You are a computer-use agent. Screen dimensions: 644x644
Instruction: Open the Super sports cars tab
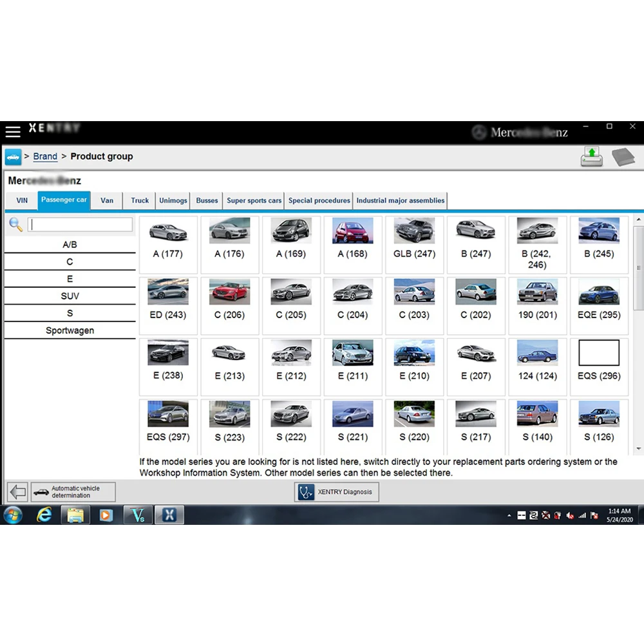(x=254, y=200)
